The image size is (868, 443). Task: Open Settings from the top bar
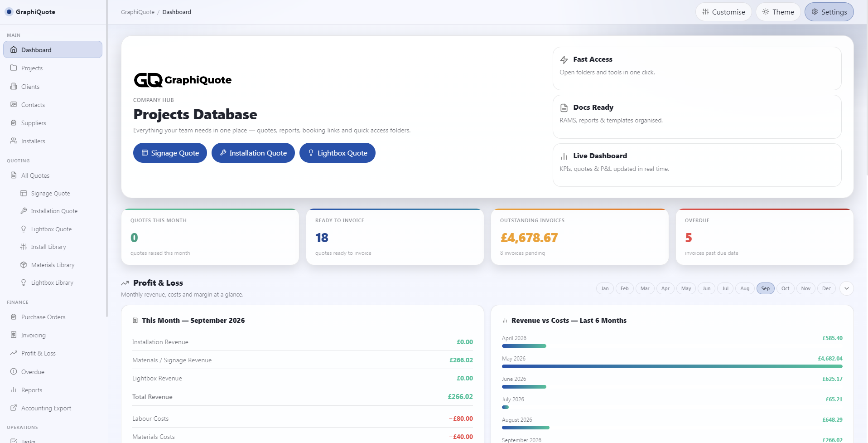829,12
